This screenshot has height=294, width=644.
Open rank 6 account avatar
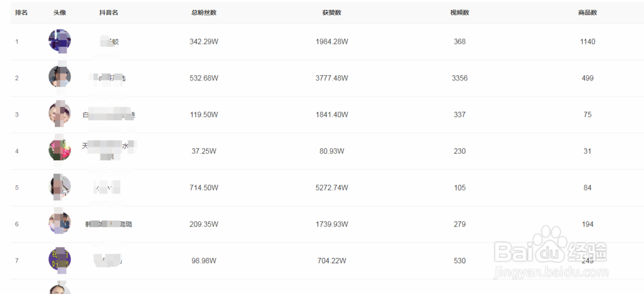(59, 223)
